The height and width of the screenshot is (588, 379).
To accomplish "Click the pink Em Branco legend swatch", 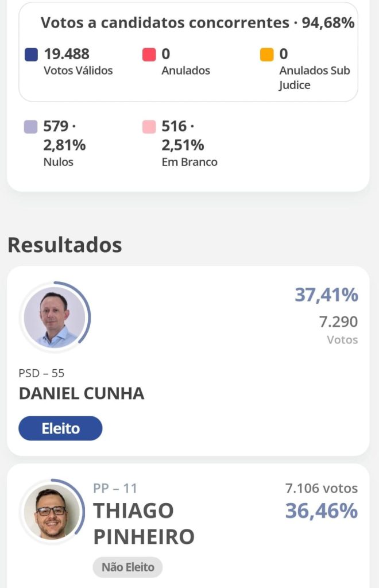I will pos(149,127).
